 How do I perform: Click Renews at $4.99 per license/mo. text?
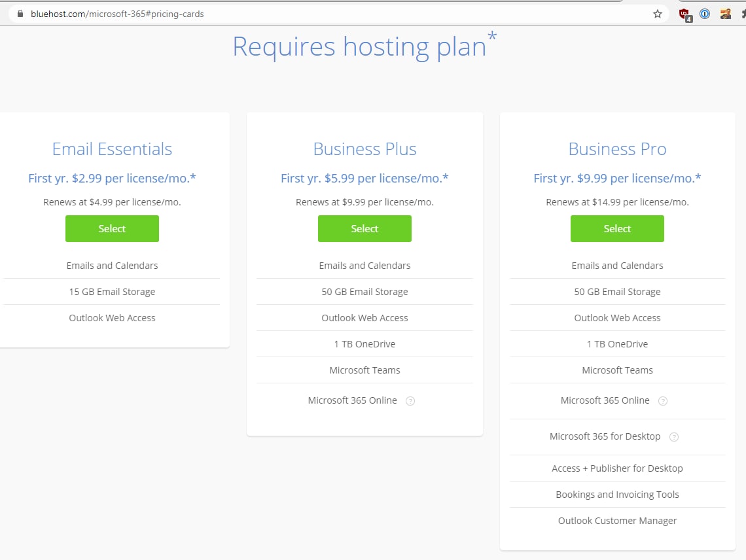113,202
